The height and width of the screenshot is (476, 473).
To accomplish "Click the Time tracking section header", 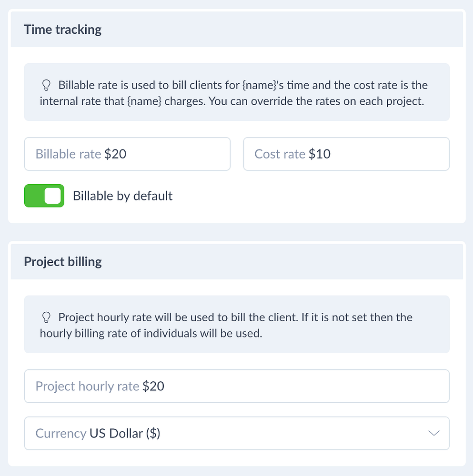I will 63,30.
